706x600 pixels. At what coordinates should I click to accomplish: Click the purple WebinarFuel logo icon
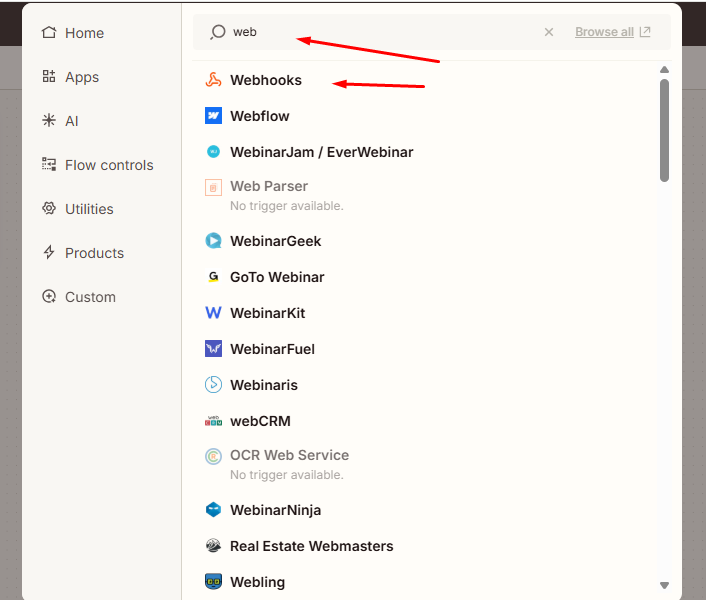[213, 349]
